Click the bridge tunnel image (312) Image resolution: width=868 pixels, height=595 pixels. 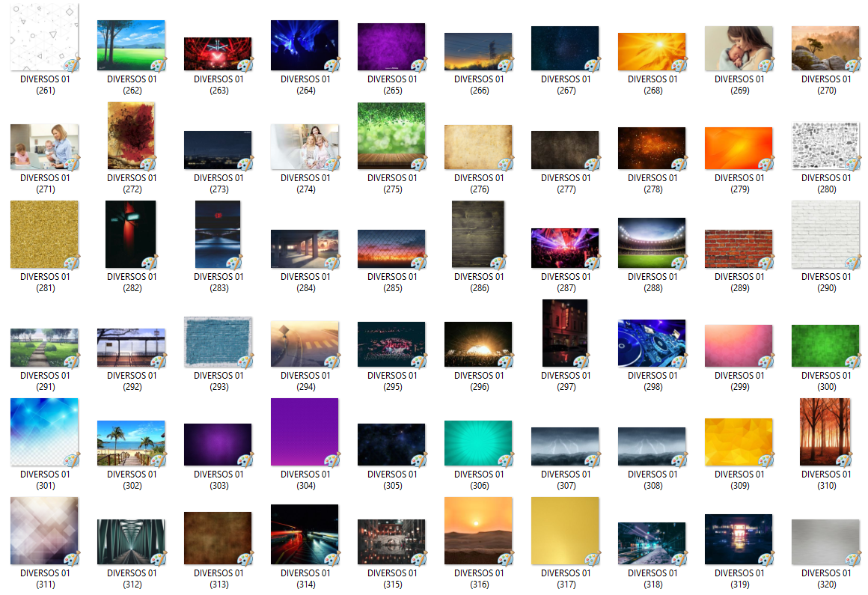[x=131, y=542]
